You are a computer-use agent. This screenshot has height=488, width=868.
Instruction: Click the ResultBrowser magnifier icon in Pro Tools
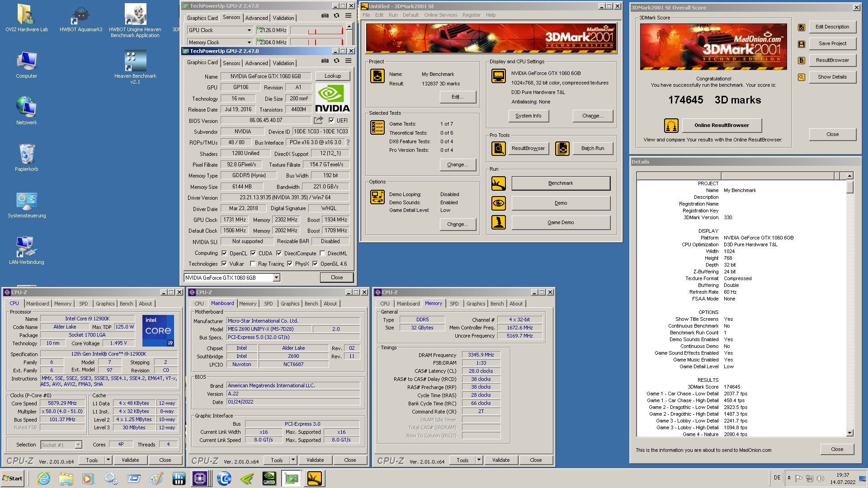[499, 148]
